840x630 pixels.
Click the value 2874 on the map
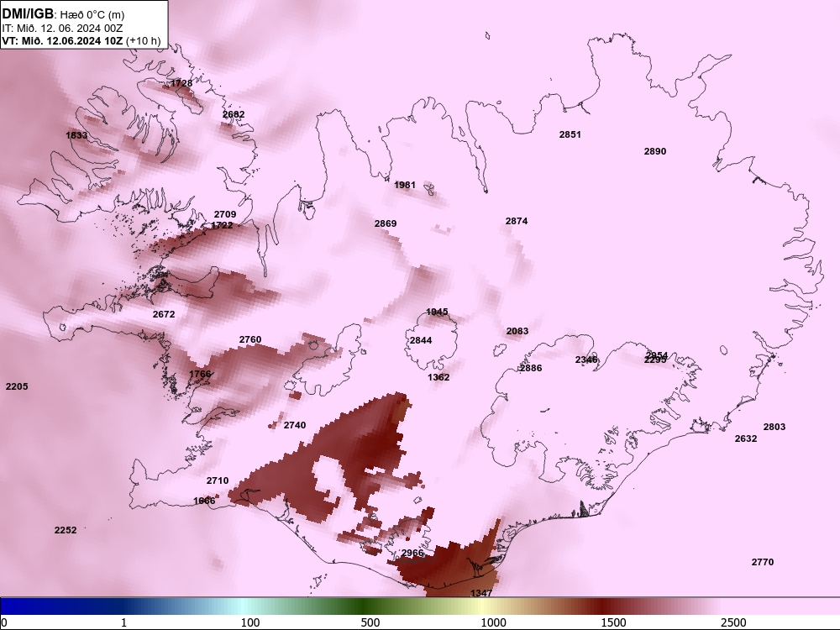[x=517, y=221]
